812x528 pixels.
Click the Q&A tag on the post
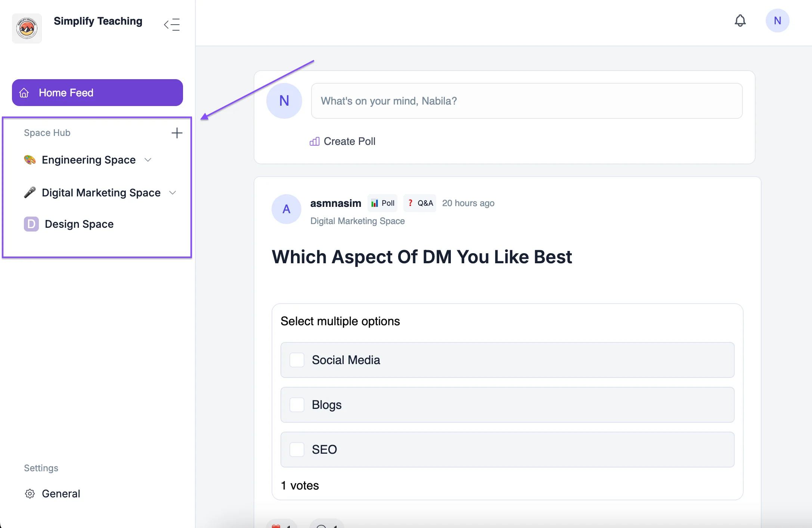[x=420, y=203]
